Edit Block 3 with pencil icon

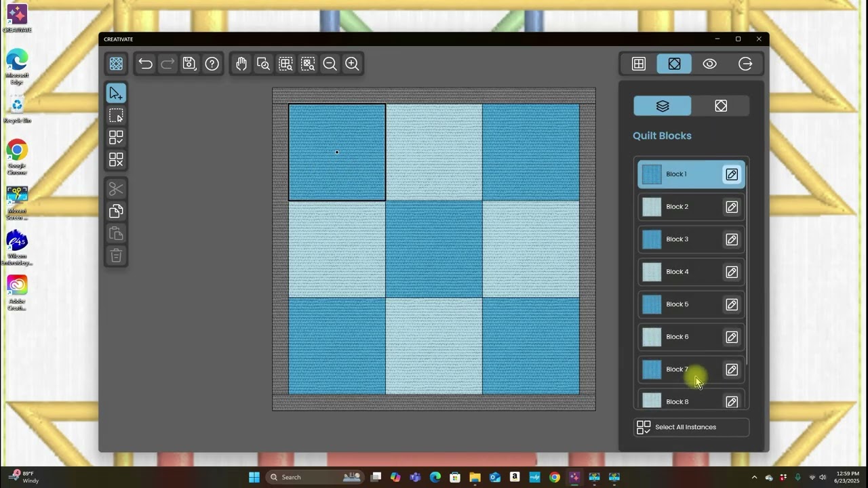[x=732, y=239]
